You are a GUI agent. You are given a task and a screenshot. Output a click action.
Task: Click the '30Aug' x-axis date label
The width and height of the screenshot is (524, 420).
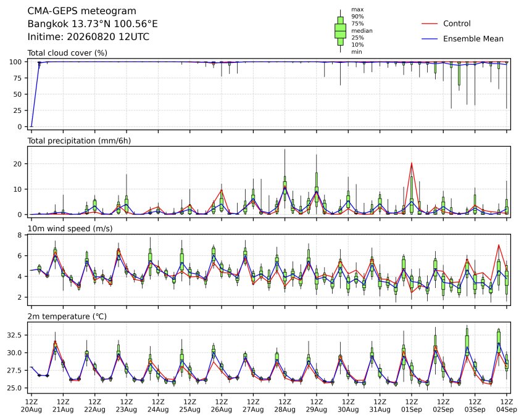(348, 410)
